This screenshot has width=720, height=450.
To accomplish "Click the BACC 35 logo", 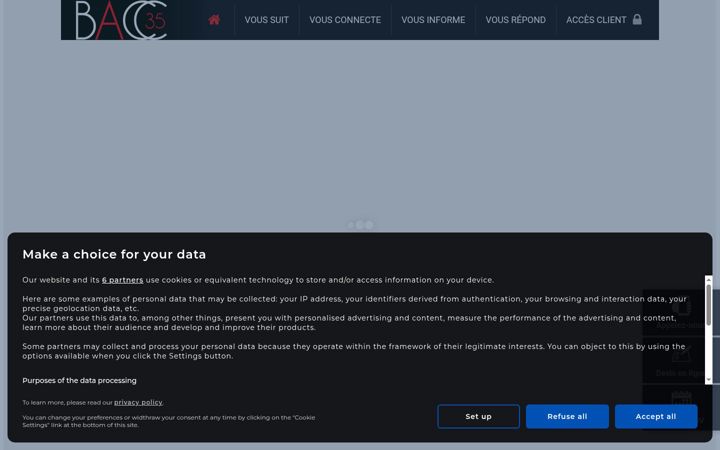I will pyautogui.click(x=121, y=20).
